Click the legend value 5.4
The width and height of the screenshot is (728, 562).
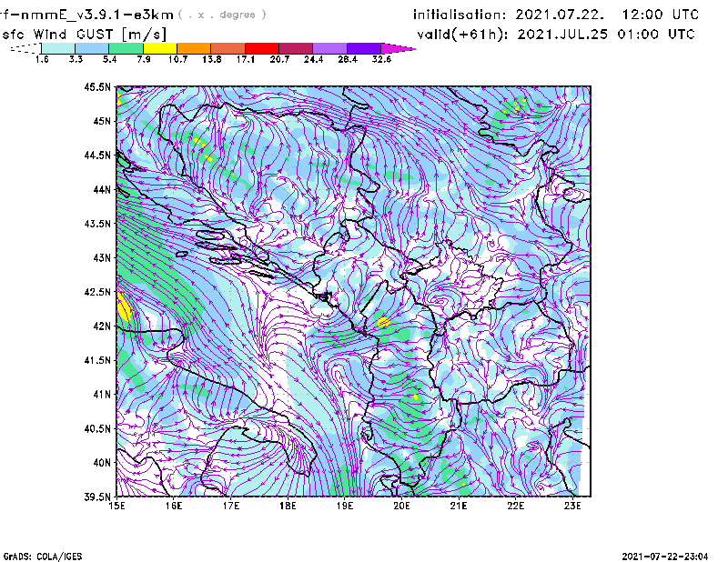109,59
